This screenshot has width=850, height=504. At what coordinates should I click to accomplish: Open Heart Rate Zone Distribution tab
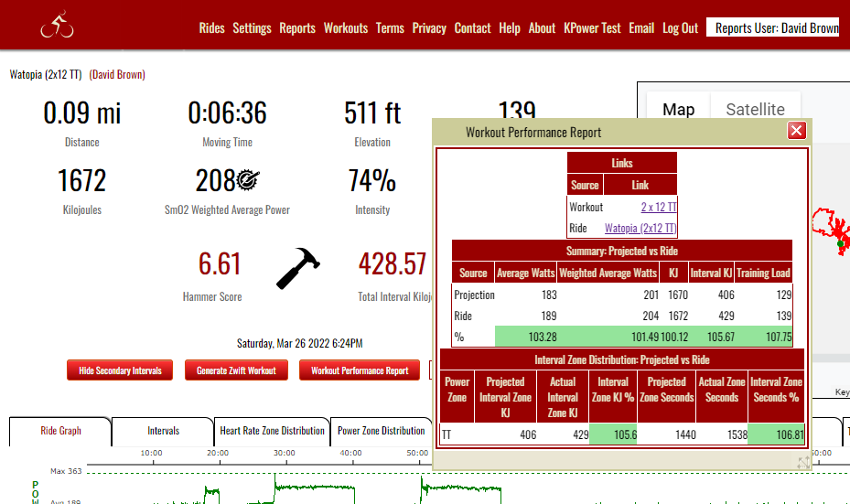tap(272, 431)
